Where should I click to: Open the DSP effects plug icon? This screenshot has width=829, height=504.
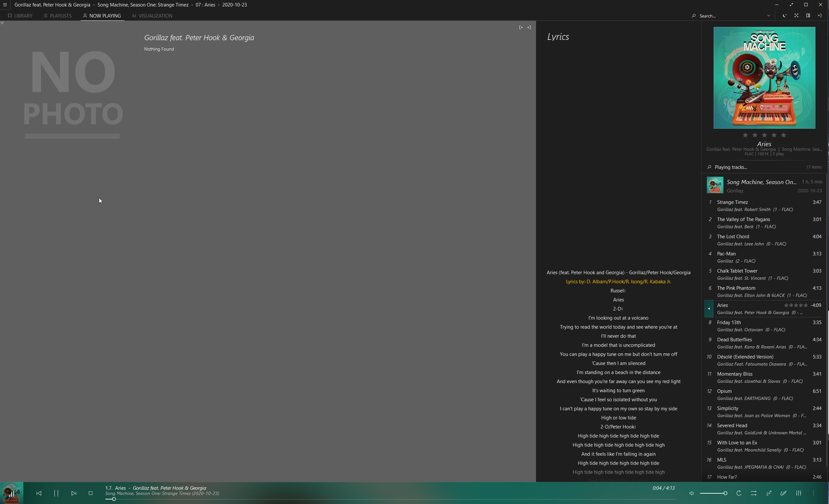(x=784, y=493)
